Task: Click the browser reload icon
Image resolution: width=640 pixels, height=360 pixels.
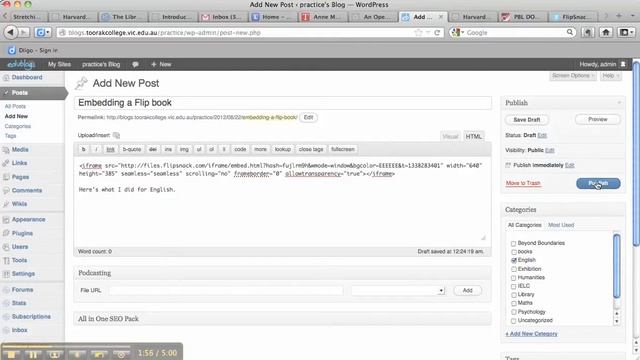Action: [x=437, y=32]
